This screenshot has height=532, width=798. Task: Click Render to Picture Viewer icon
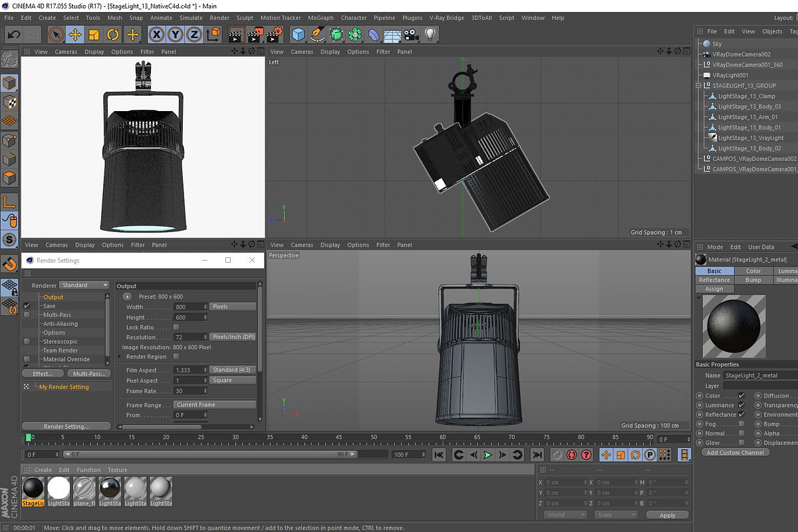tap(255, 34)
